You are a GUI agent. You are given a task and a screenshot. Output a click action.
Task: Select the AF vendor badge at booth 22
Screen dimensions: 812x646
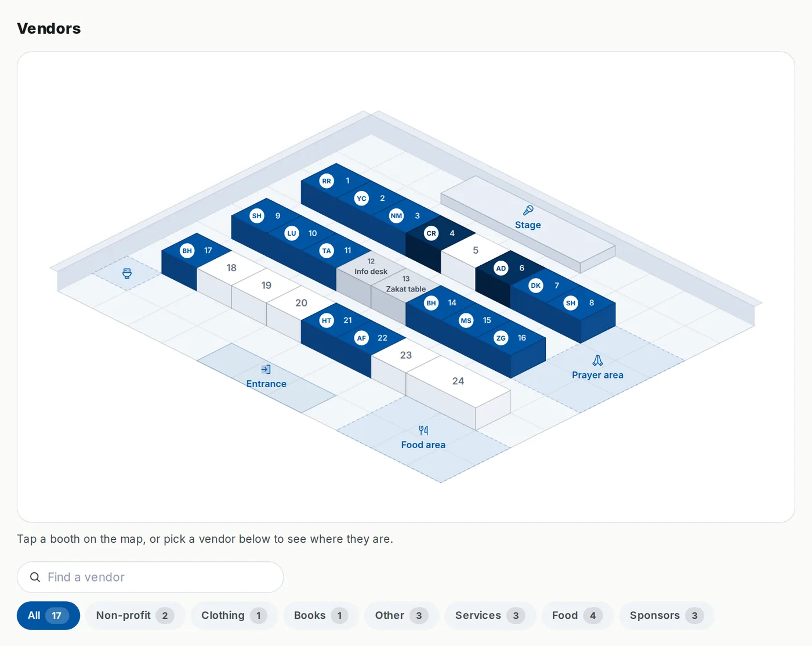click(x=361, y=338)
